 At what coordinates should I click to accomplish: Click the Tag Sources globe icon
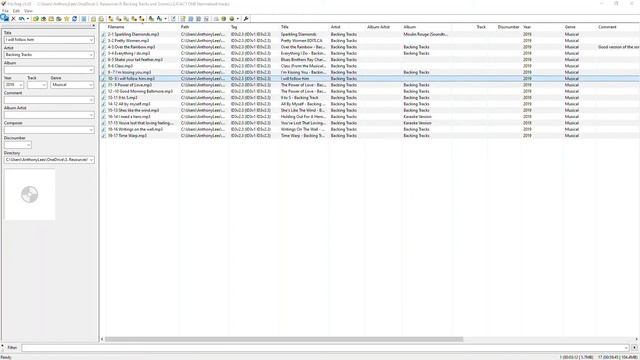[231, 19]
